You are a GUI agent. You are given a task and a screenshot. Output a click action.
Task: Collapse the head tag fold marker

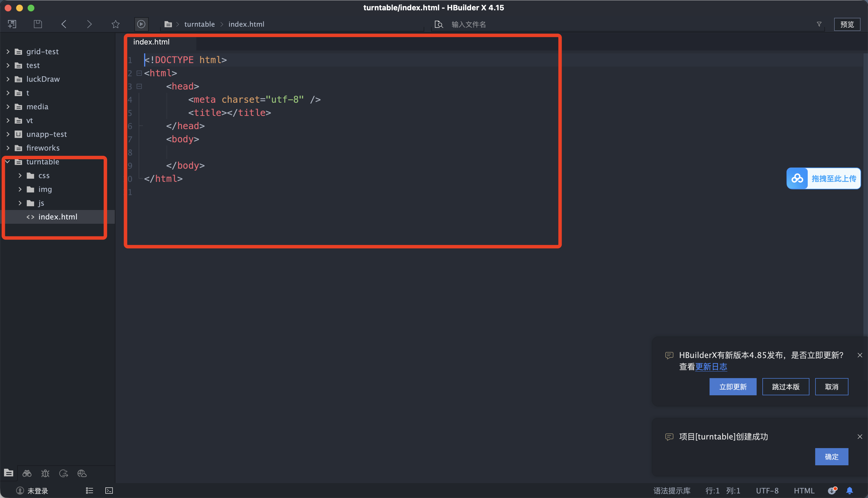click(139, 87)
